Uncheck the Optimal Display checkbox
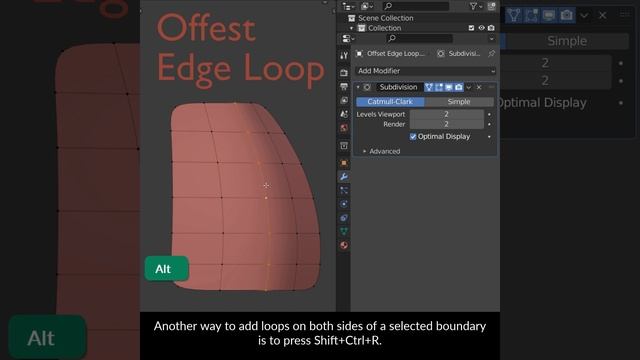Screen dimensions: 640x360 tap(413, 137)
